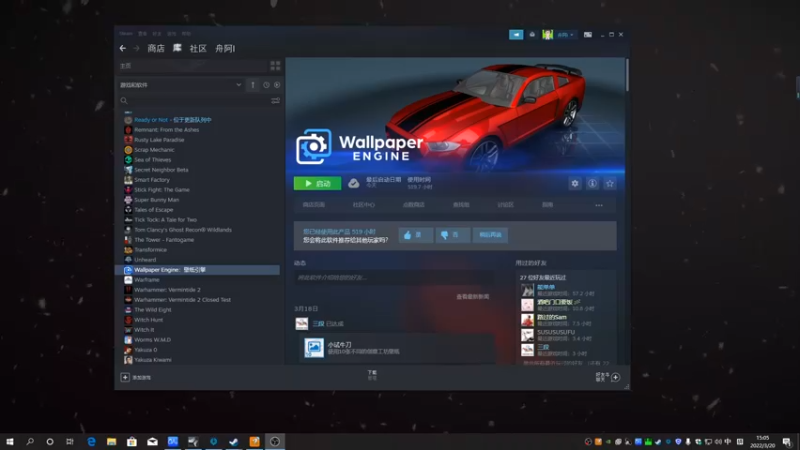Expand the games and software filter dropdown
The image size is (800, 450).
(238, 85)
